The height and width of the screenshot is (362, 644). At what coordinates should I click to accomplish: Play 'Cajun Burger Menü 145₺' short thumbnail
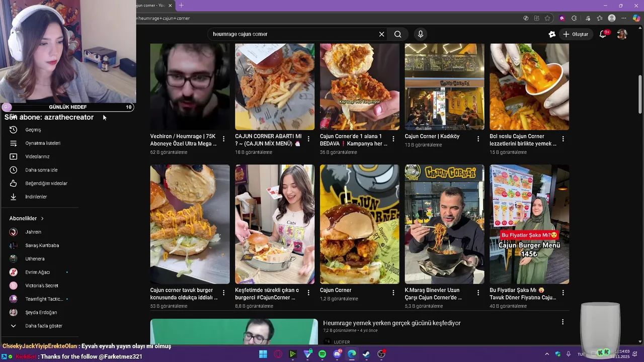529,224
